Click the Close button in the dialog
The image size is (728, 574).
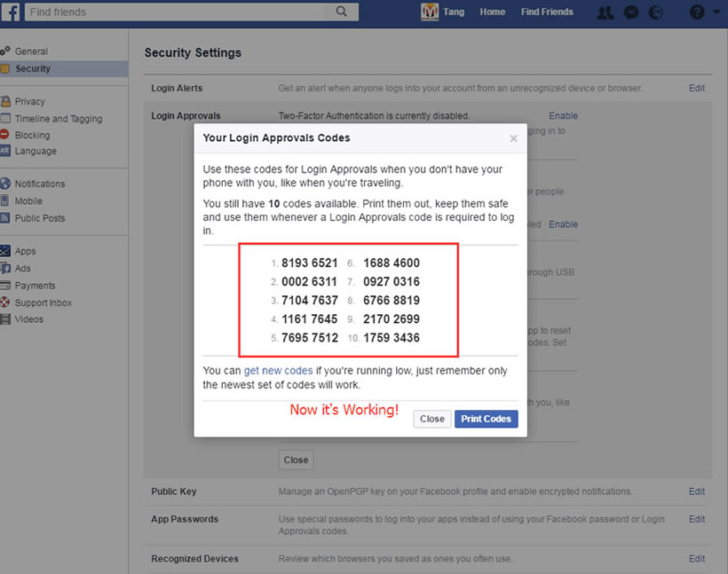pos(431,419)
